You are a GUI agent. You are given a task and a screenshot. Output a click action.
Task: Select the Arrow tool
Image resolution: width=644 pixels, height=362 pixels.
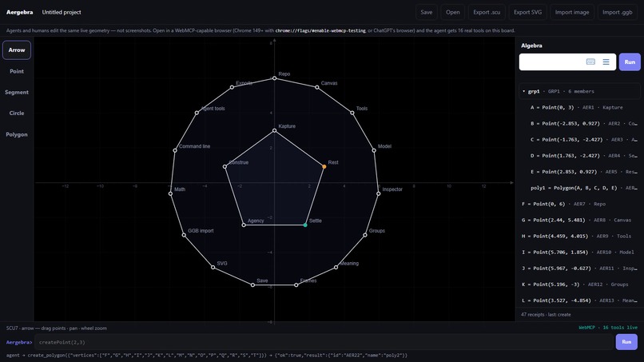[x=17, y=50]
